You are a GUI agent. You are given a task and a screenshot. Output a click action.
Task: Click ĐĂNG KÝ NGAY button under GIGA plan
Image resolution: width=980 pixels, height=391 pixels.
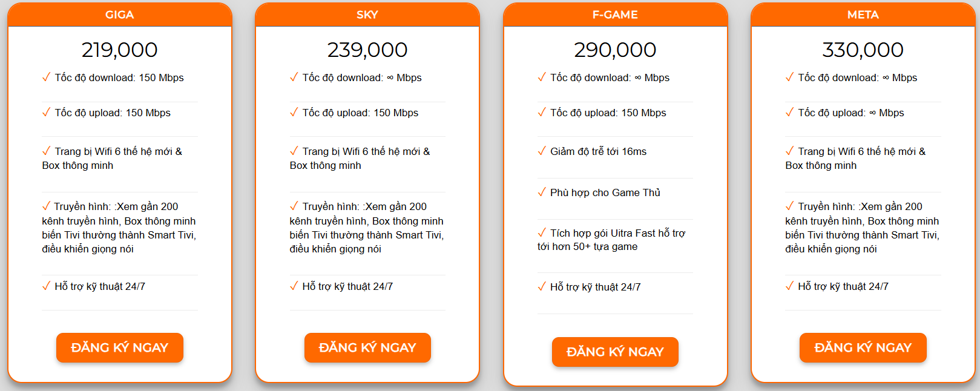[x=120, y=347]
